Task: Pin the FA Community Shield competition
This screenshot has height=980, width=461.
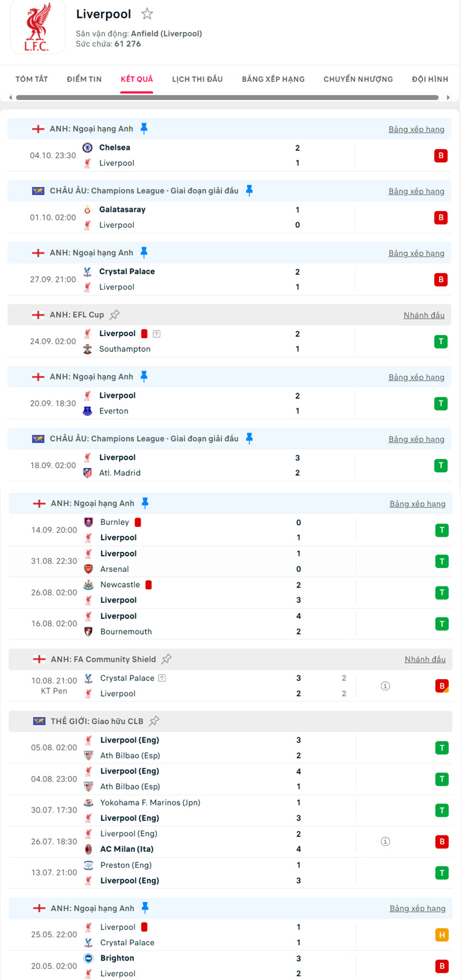Action: [x=167, y=659]
